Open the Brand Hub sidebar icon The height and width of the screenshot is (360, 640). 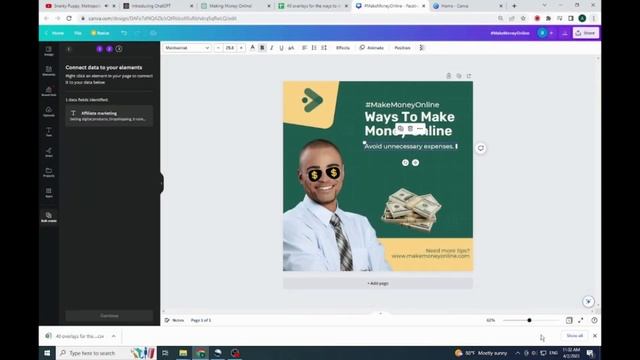[x=49, y=91]
